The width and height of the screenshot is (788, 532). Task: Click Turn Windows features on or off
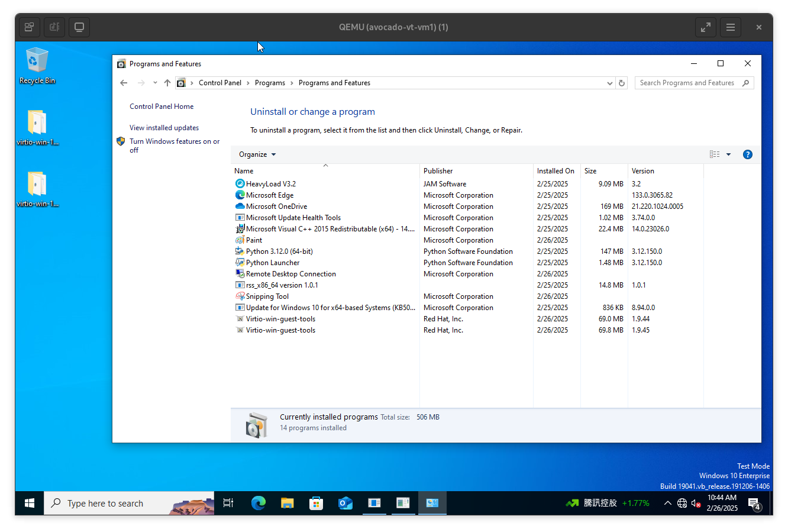[175, 146]
